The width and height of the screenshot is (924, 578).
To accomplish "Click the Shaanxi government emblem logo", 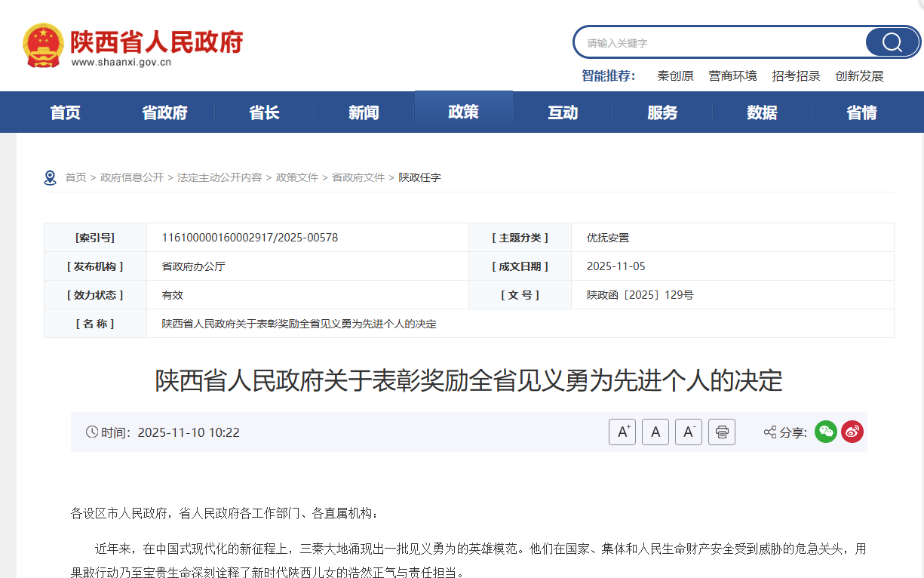I will tap(43, 45).
